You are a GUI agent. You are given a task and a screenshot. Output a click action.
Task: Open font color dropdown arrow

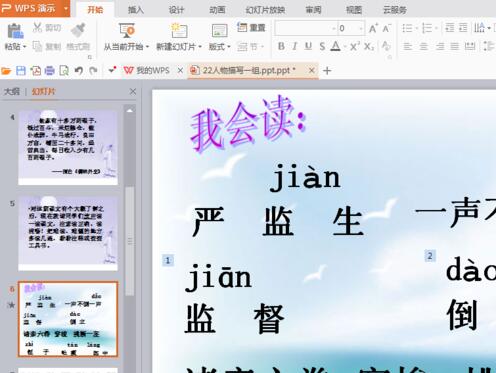345,47
